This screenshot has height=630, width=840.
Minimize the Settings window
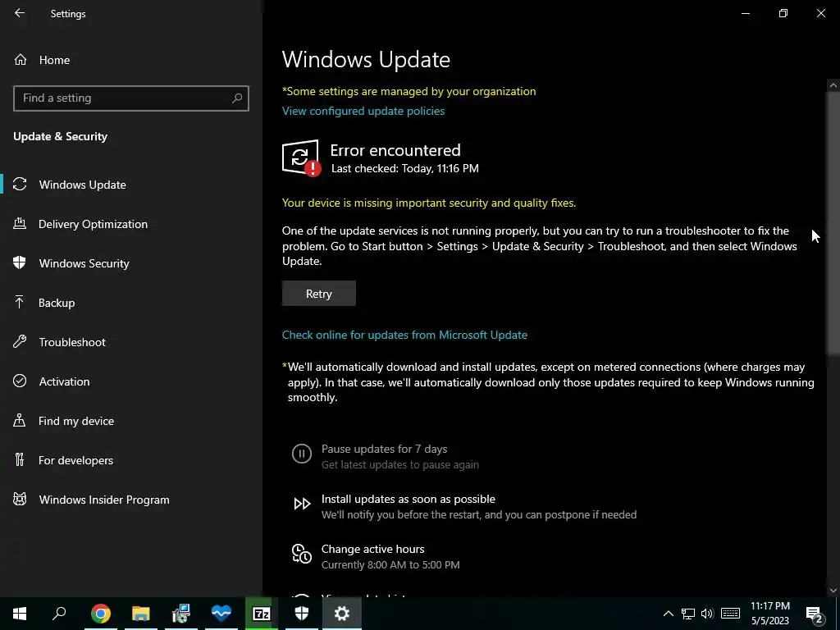(745, 13)
